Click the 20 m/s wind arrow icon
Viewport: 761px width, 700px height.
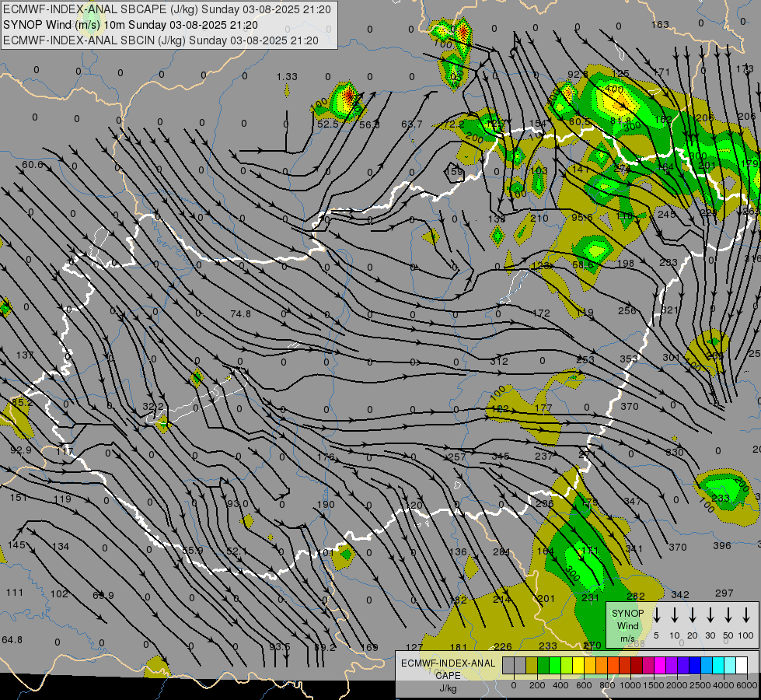click(693, 615)
